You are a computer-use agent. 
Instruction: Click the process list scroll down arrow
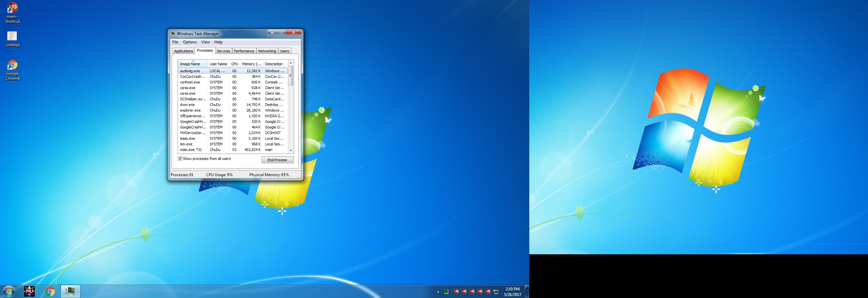click(291, 150)
